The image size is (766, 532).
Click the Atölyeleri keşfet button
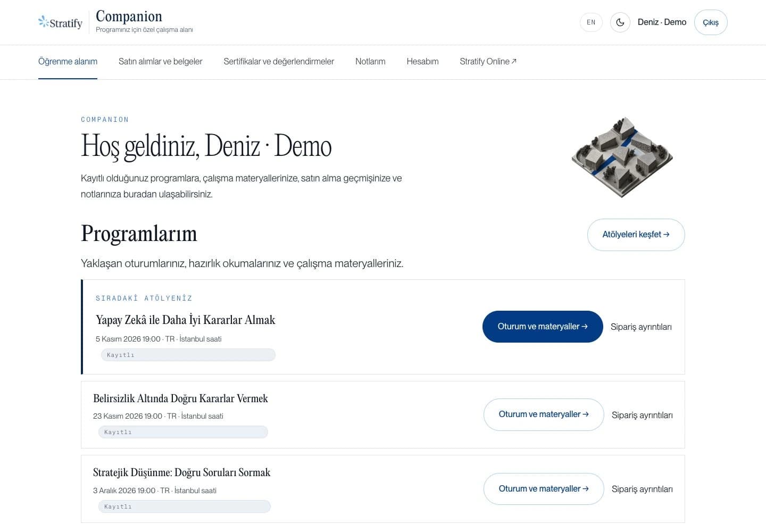(x=636, y=235)
